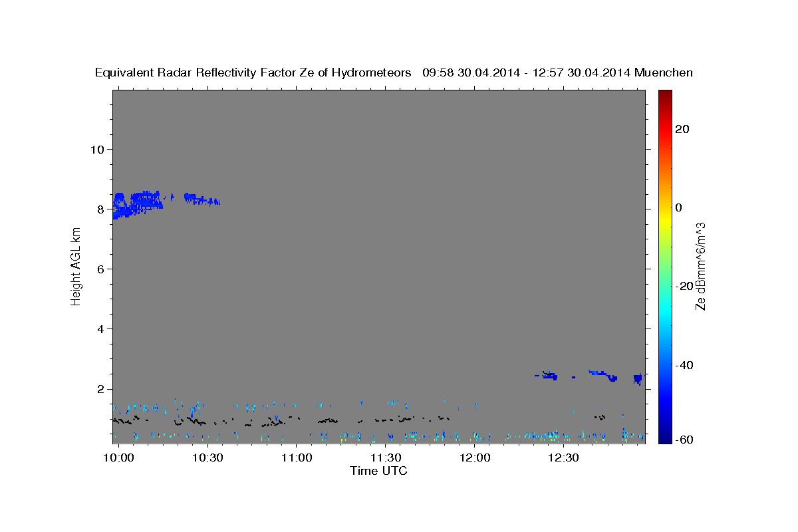This screenshot has height=532, width=798.
Task: Click the colorbar value '20'
Action: [681, 129]
